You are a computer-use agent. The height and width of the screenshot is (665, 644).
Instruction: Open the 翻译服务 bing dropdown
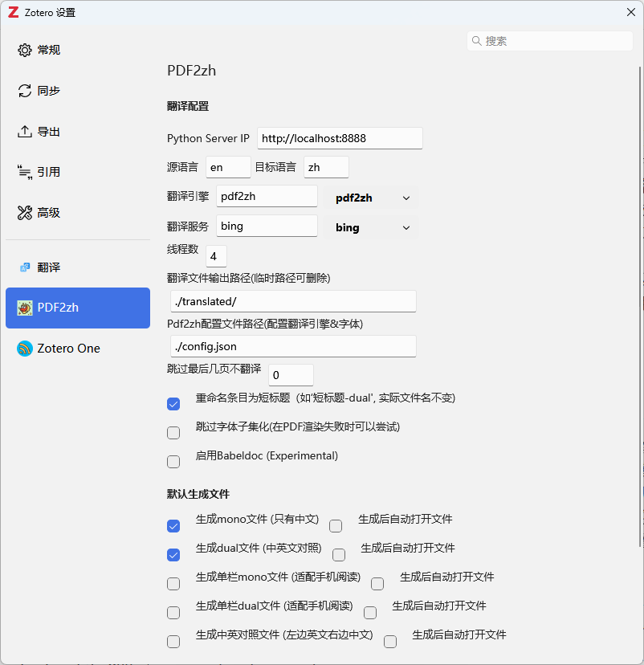[370, 228]
